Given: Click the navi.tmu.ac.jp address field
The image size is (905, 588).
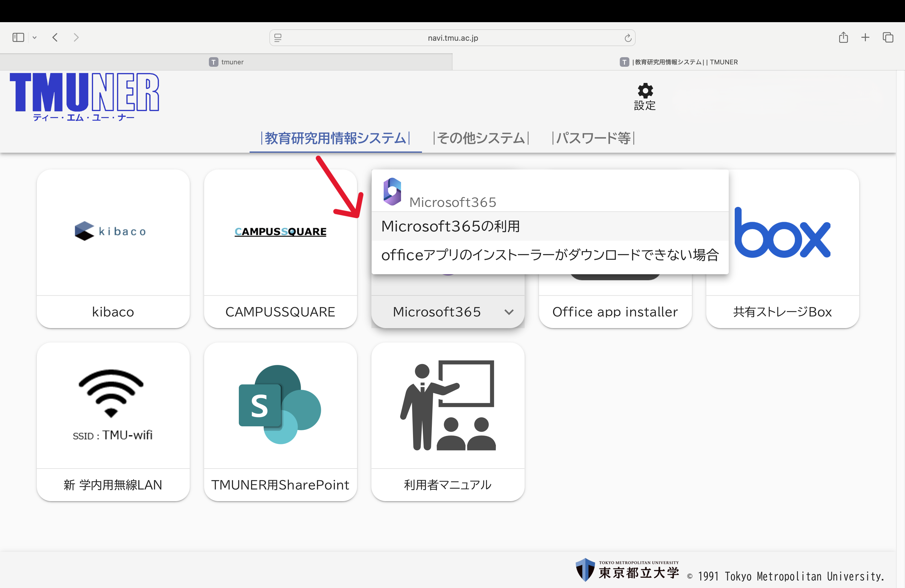Looking at the screenshot, I should click(452, 38).
